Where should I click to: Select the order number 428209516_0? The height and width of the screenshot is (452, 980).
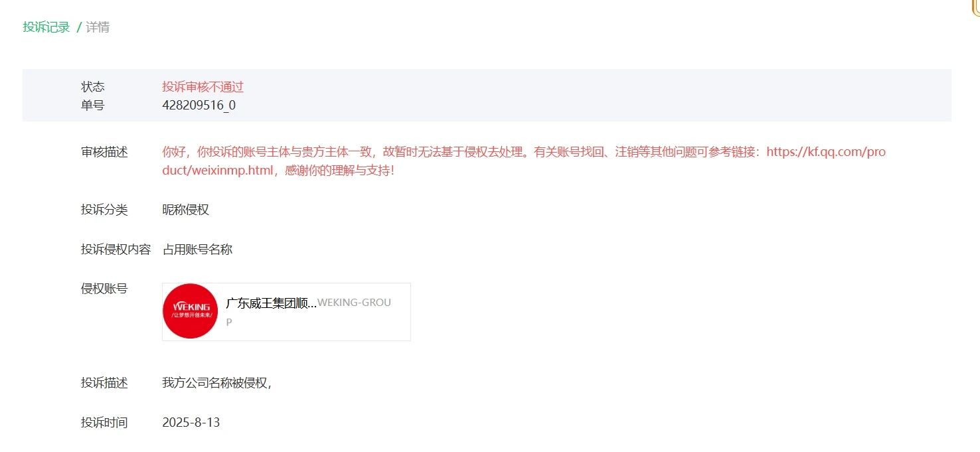point(199,105)
